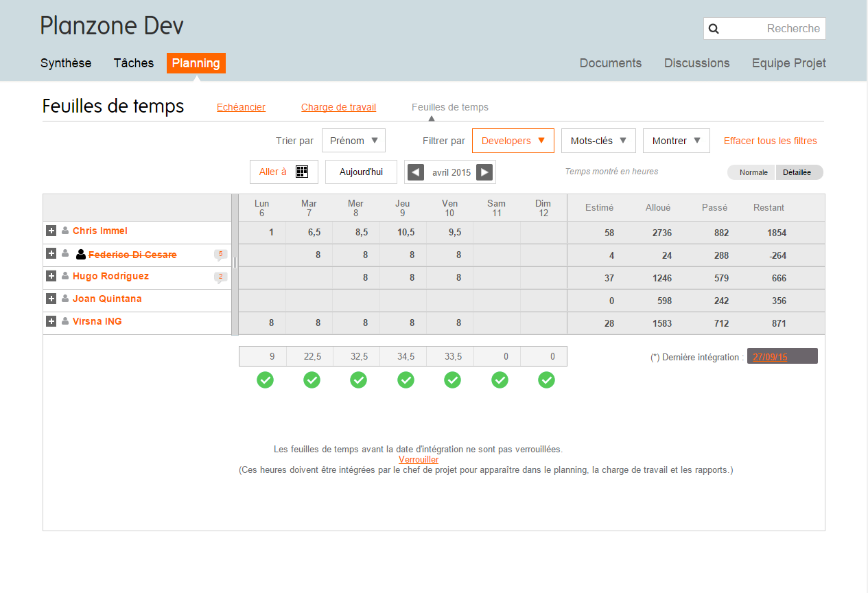This screenshot has width=868, height=593.
Task: Go to Discussions section
Action: pyautogui.click(x=696, y=63)
